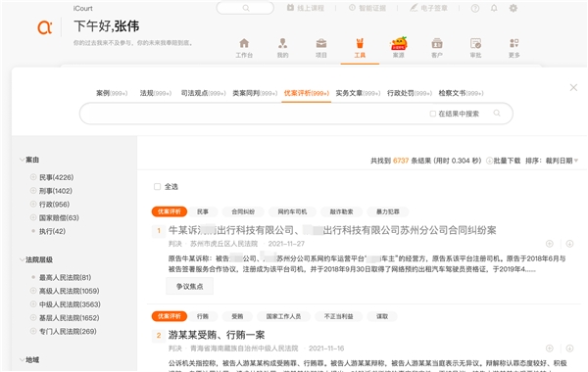Open the settings gear icon
Screen dimensions: 588x372
click(513, 8)
